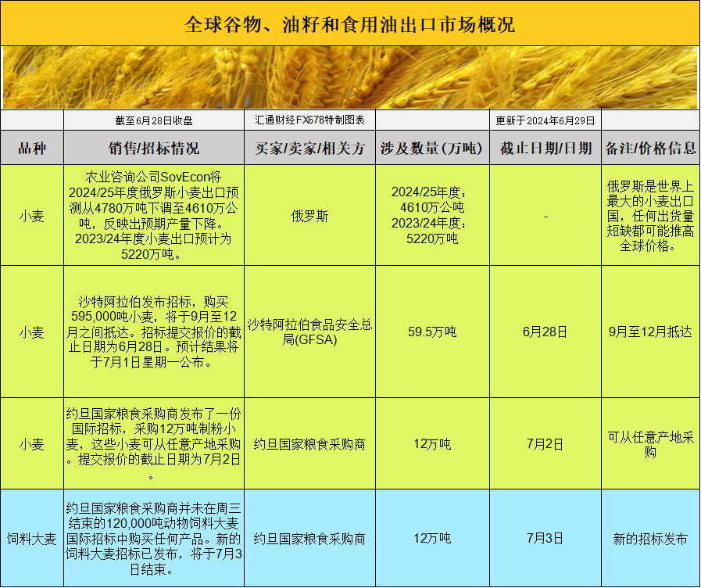Image resolution: width=701 pixels, height=588 pixels.
Task: Select the 120,000吨动物饲料大麦 description cell
Action: [x=154, y=538]
